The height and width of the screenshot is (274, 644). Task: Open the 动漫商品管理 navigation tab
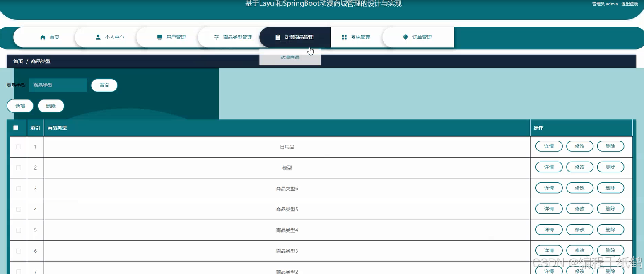click(x=295, y=37)
